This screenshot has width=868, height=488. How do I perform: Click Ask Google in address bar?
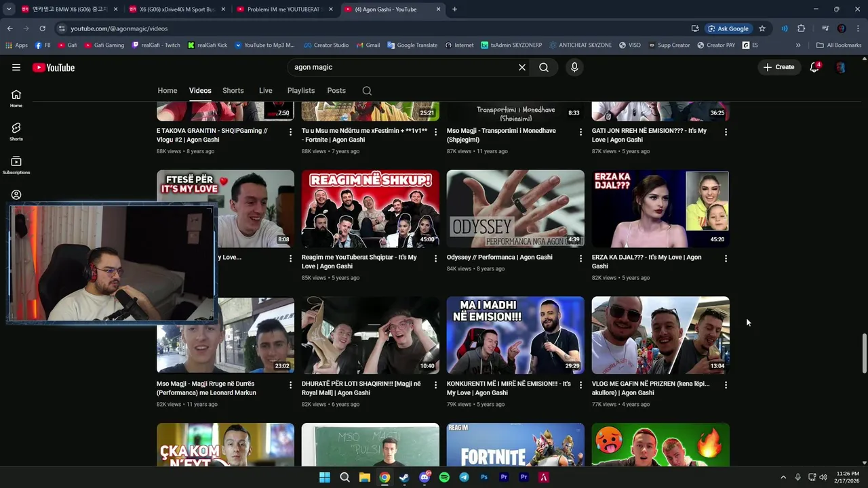728,28
